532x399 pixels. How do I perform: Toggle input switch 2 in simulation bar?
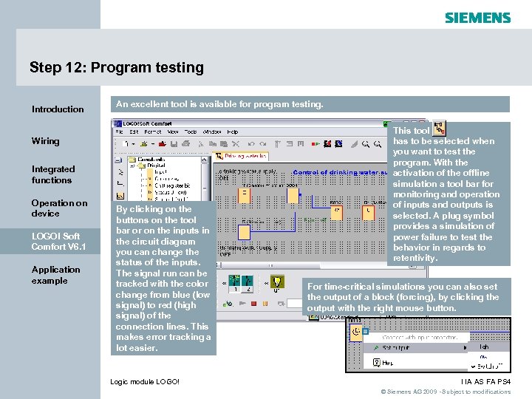pos(248,282)
